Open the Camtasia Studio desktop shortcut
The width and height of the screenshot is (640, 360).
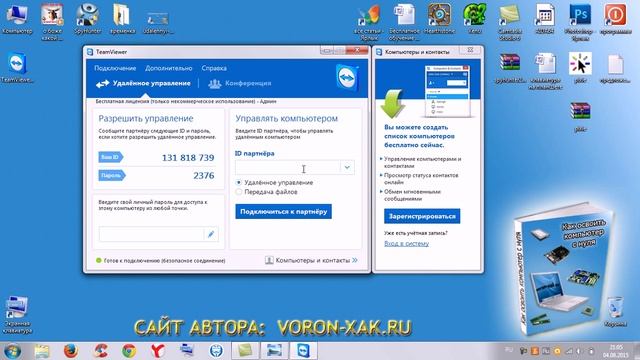point(510,21)
